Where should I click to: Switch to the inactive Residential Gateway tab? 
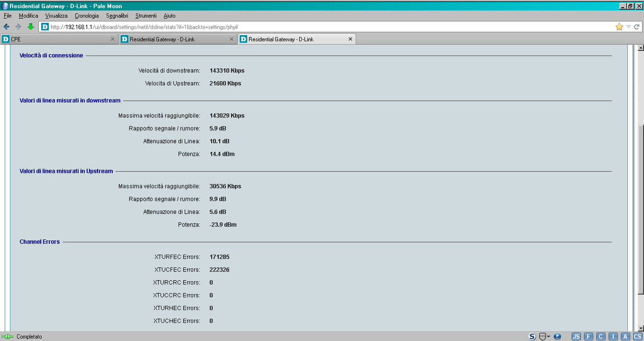pos(178,39)
